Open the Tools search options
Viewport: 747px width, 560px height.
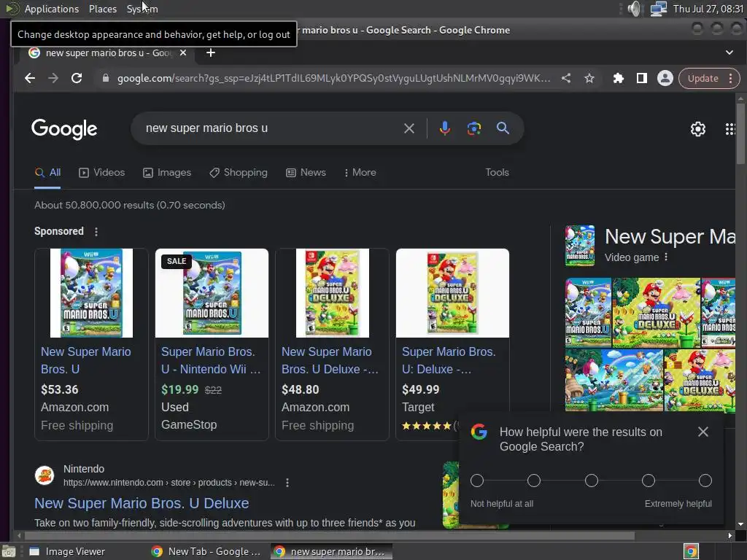497,172
